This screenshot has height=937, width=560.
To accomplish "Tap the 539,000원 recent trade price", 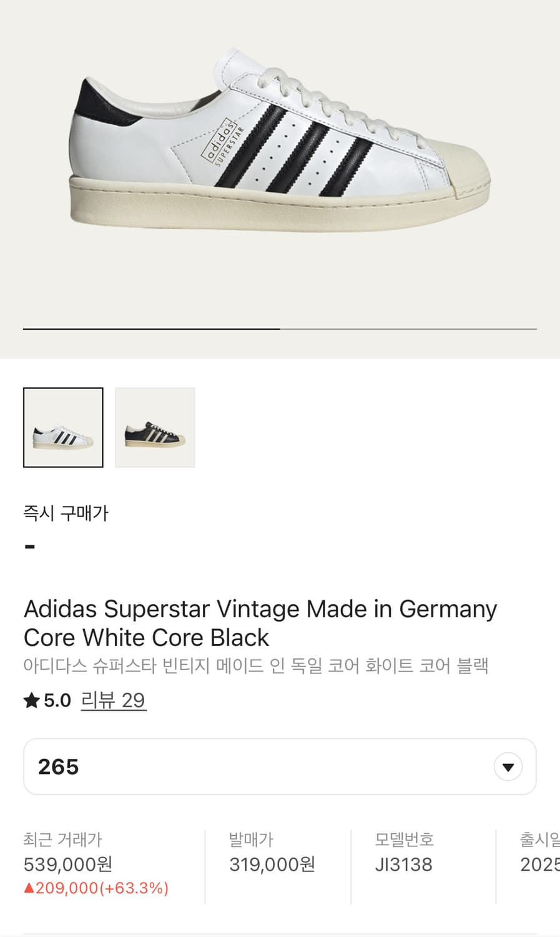I will [x=68, y=865].
